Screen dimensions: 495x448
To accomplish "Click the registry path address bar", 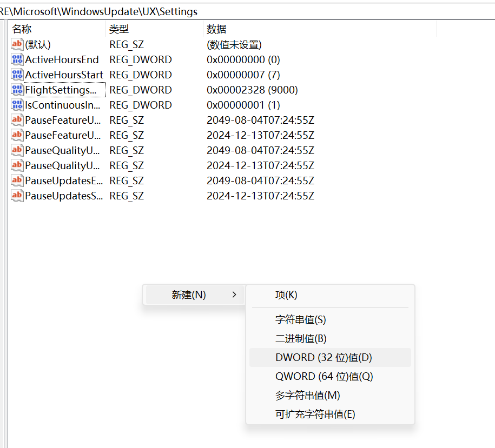I will [x=248, y=12].
